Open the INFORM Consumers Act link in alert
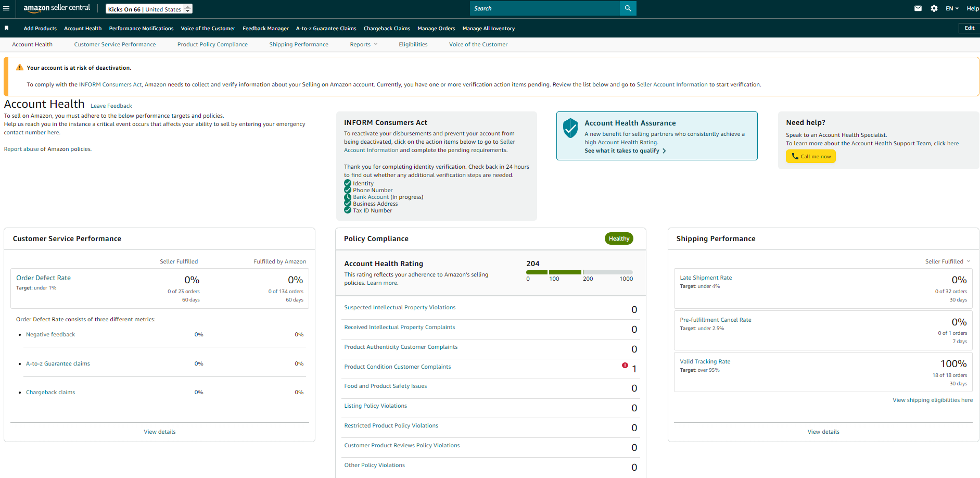Viewport: 980px width, 478px height. pyautogui.click(x=110, y=85)
